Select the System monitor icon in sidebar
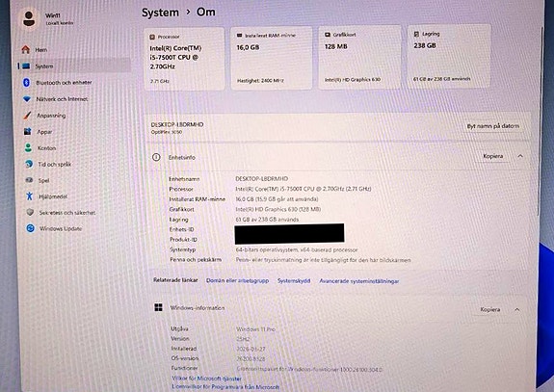This screenshot has width=554, height=392. (x=26, y=66)
